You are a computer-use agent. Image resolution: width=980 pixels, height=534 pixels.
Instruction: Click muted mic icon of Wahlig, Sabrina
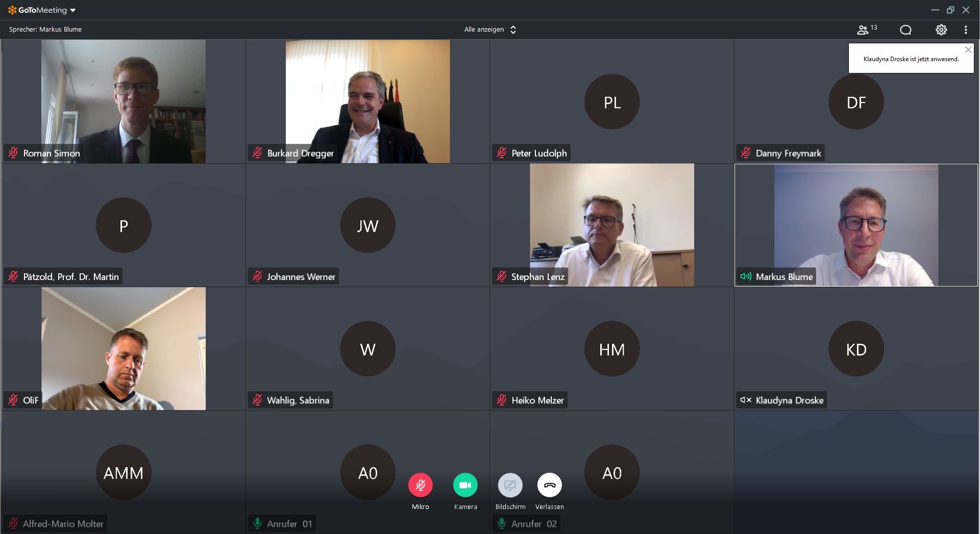(257, 400)
